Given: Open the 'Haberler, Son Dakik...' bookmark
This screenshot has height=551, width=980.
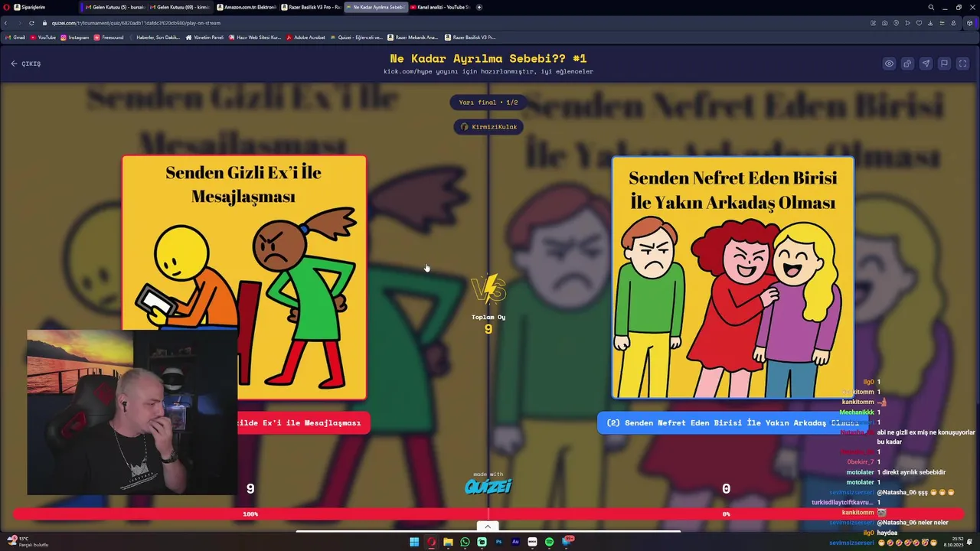Looking at the screenshot, I should tap(154, 37).
